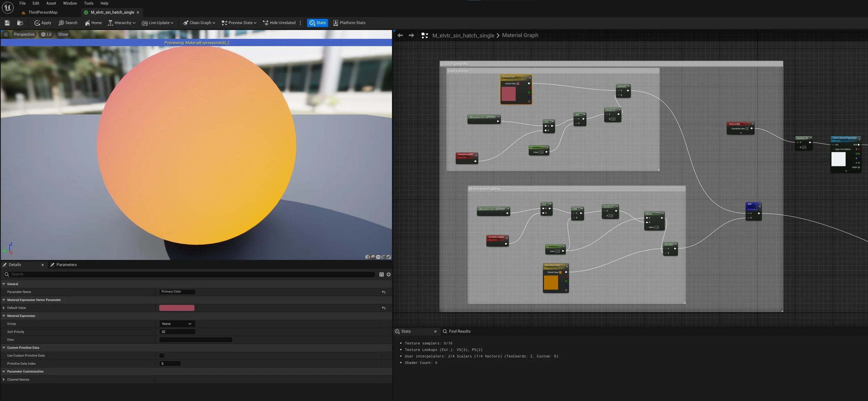Expand the Channel Names section
This screenshot has height=401, width=868.
point(4,379)
